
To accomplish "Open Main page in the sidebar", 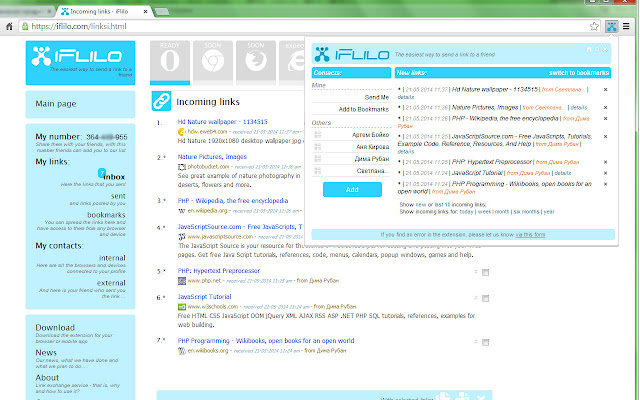I will click(x=56, y=104).
